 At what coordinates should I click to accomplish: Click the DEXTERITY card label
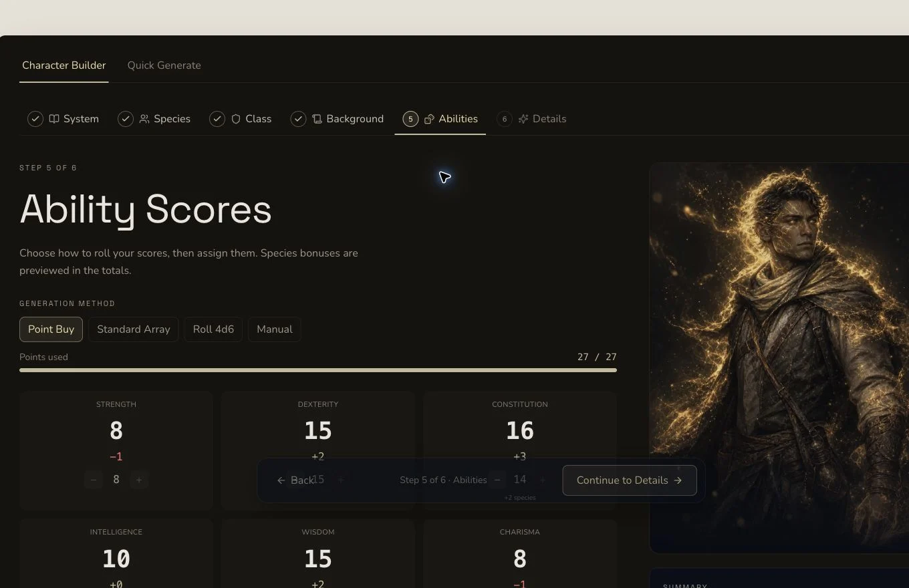pos(318,404)
